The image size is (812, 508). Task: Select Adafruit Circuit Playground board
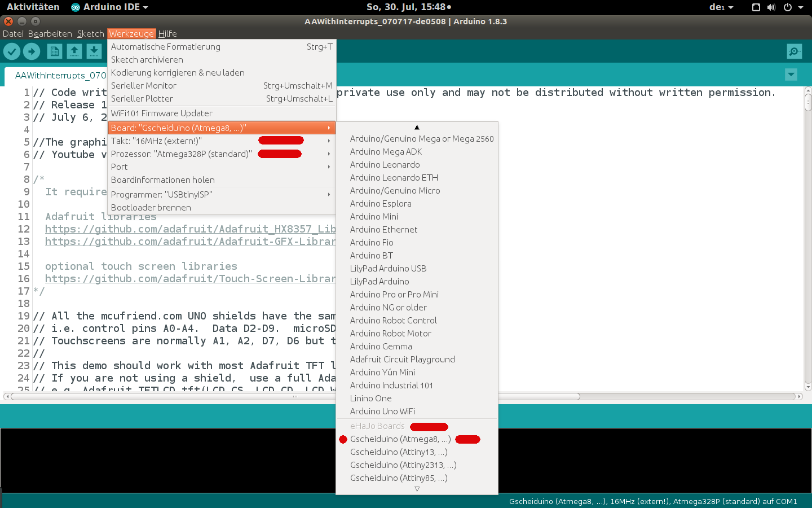(417, 360)
